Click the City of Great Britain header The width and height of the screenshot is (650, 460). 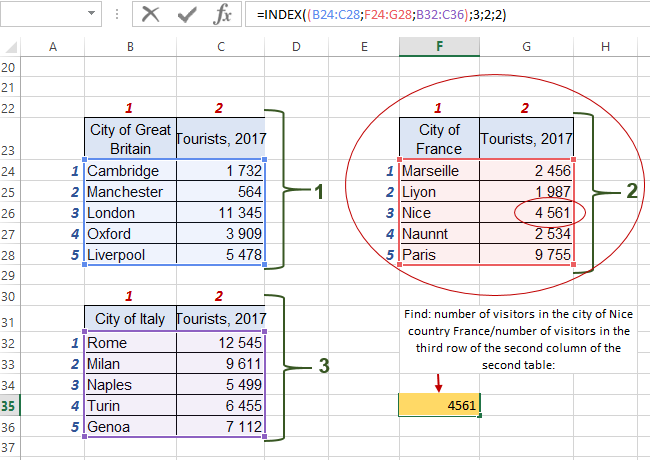tap(130, 138)
